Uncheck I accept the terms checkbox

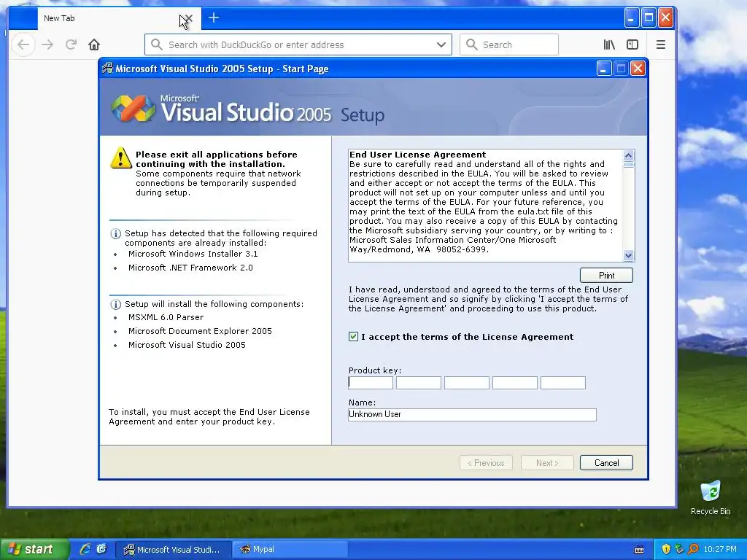click(x=354, y=337)
